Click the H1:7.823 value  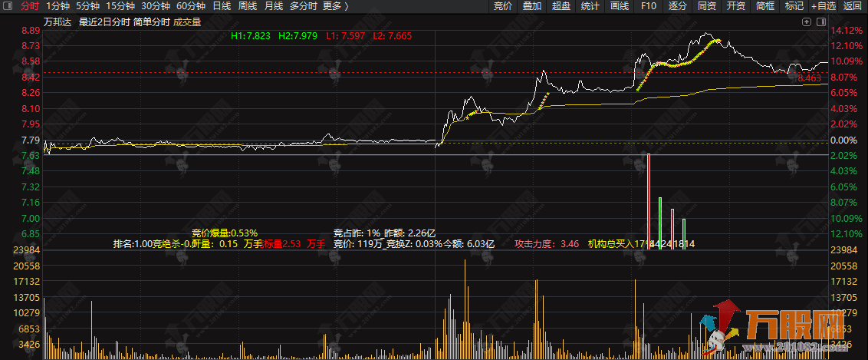pos(251,35)
